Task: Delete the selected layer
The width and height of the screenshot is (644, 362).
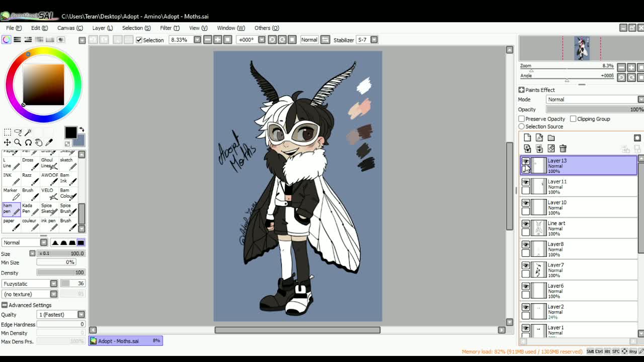Action: click(563, 149)
